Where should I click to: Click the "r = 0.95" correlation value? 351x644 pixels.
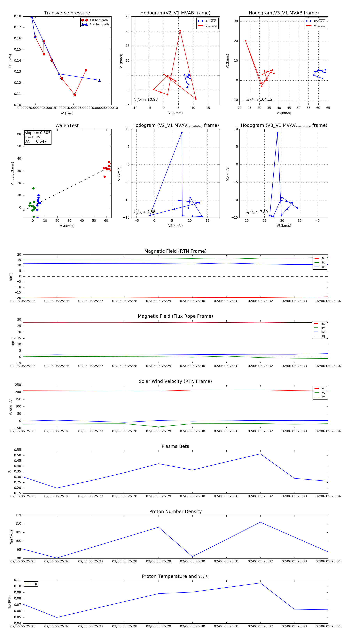click(x=33, y=137)
